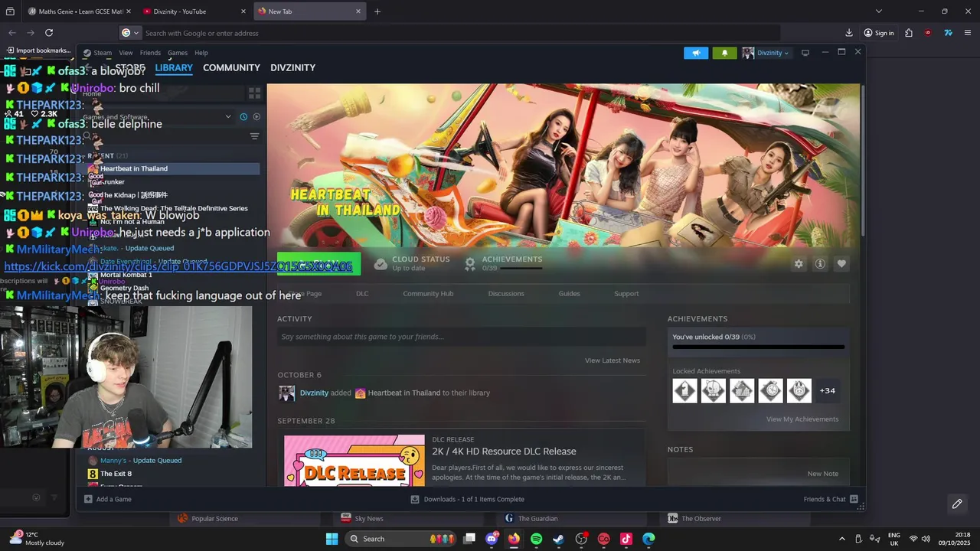Switch library to grid view icon

pos(255,93)
